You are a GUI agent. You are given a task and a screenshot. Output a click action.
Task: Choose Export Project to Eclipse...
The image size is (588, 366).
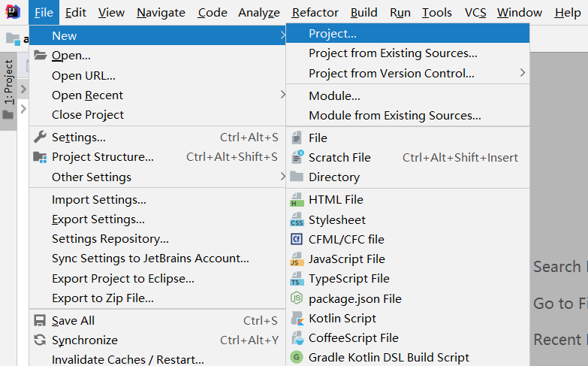tap(158, 279)
